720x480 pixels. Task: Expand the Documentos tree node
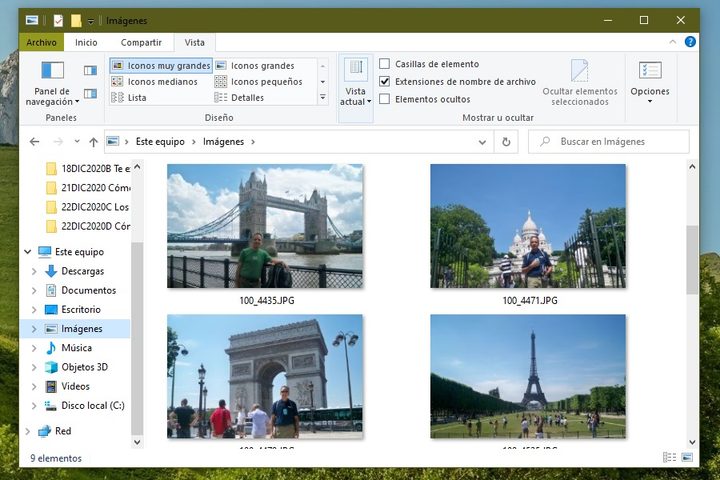click(34, 290)
